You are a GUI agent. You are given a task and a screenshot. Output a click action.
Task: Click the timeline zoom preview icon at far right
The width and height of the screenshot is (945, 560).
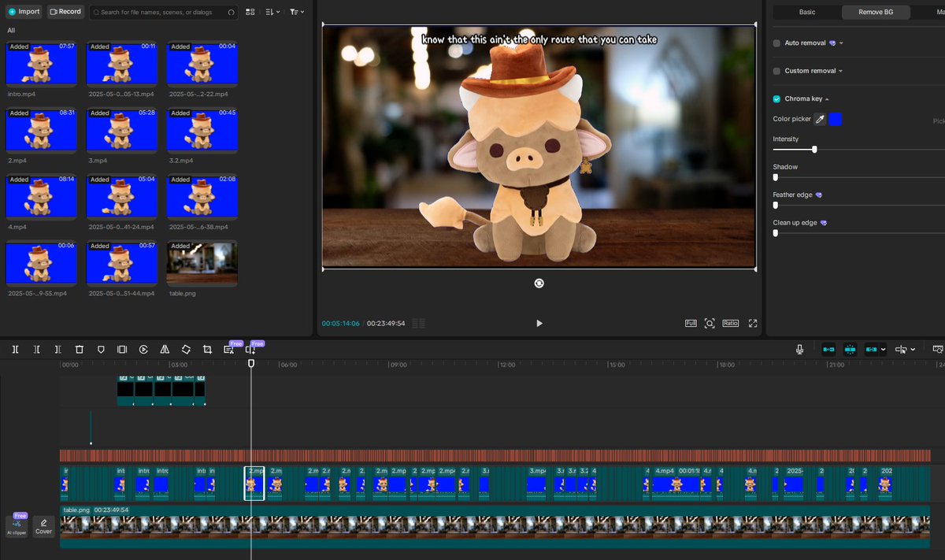pos(938,349)
